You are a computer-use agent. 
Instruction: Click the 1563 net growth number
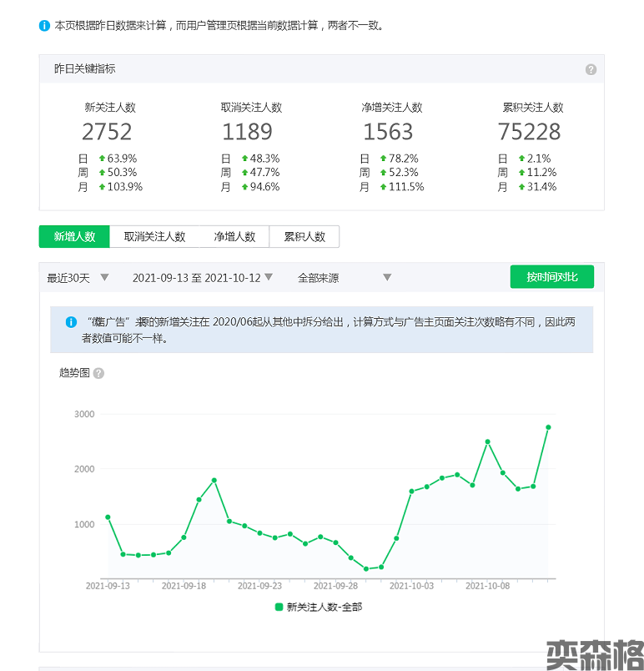[388, 132]
